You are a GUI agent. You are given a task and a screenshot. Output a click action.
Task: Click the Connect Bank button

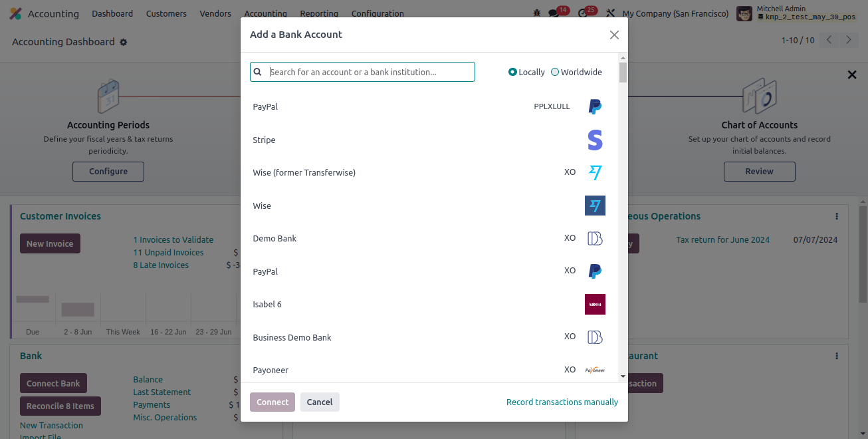coord(53,383)
